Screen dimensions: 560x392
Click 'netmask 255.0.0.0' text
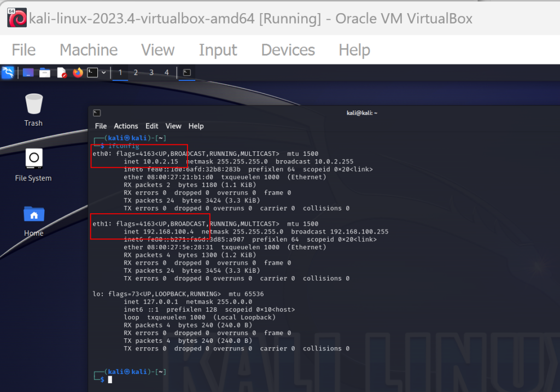tap(219, 302)
